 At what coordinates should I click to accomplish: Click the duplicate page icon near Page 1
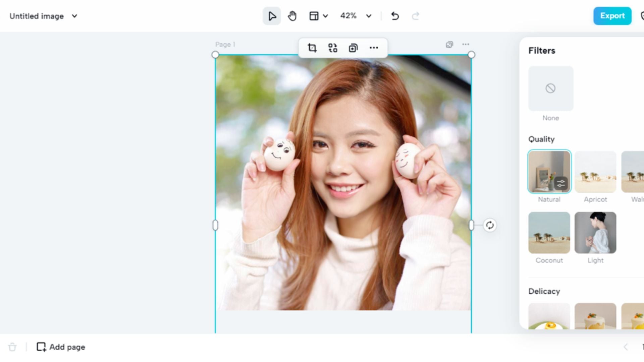pyautogui.click(x=449, y=45)
